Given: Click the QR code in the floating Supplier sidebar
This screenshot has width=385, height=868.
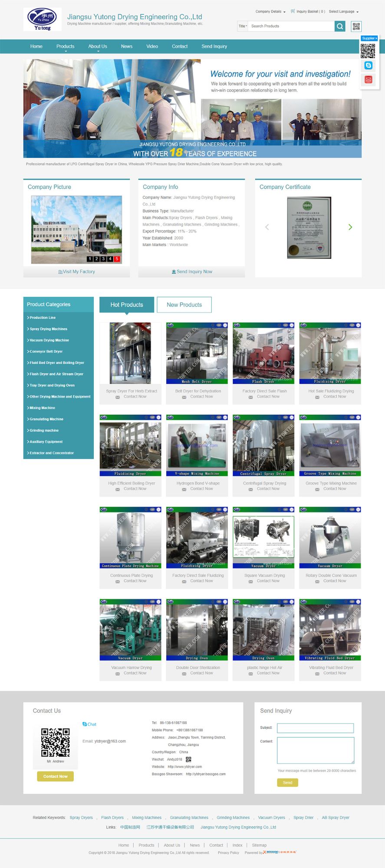Looking at the screenshot, I should pyautogui.click(x=368, y=51).
